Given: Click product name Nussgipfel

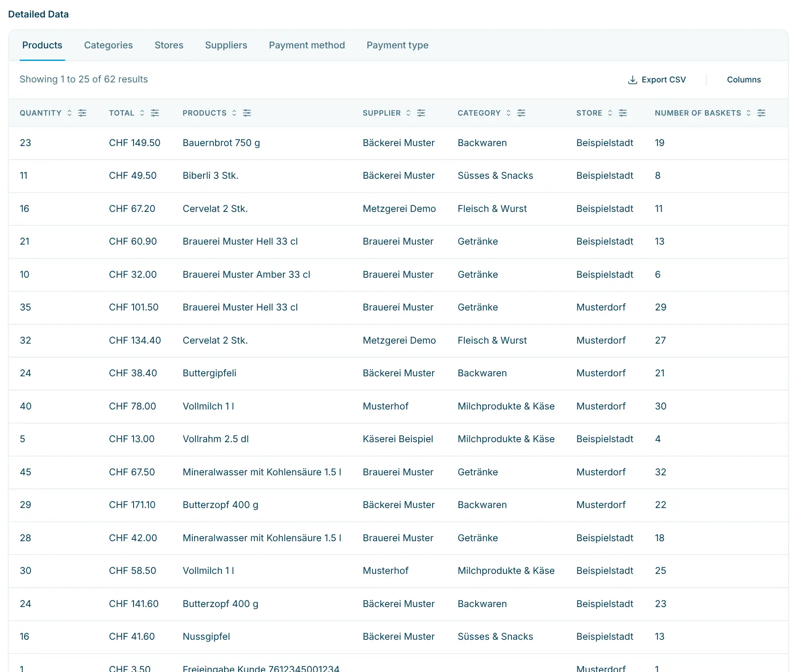Looking at the screenshot, I should tap(206, 637).
